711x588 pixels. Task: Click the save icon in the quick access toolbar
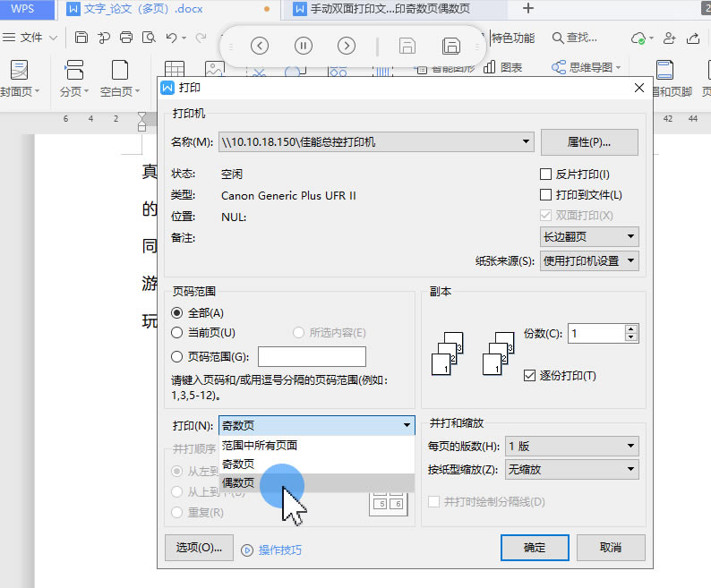click(81, 38)
